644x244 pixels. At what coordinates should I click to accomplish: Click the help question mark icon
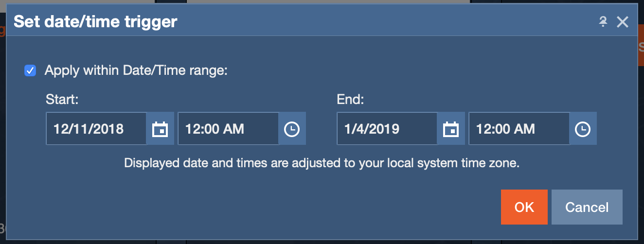click(603, 21)
